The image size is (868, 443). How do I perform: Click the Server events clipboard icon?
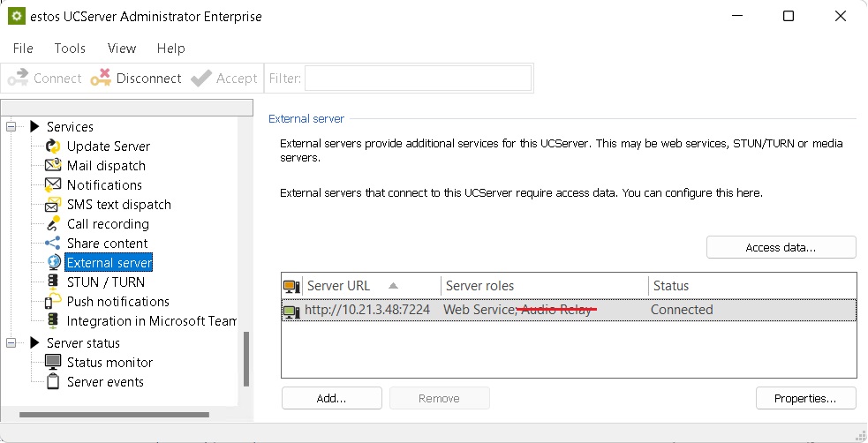[x=53, y=382]
